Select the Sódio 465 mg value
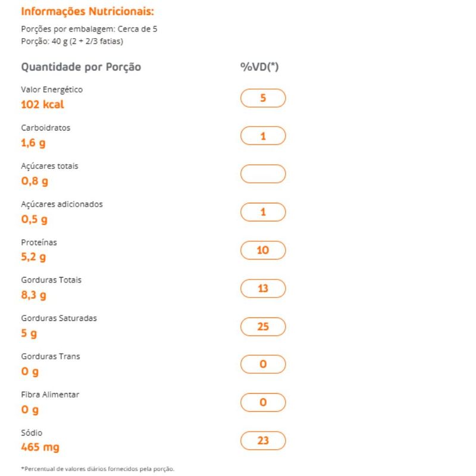This screenshot has height=476, width=476. click(x=40, y=447)
